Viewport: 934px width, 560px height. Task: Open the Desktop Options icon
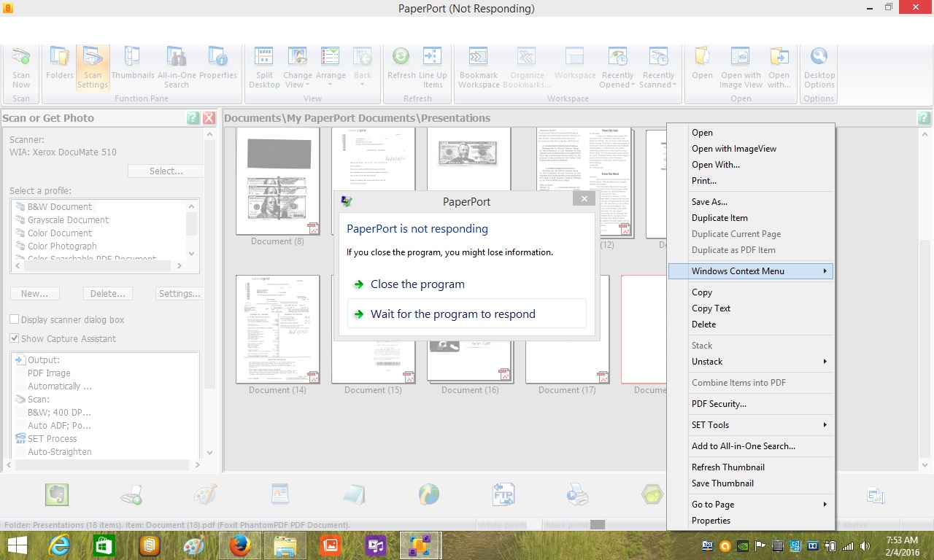[x=819, y=57]
